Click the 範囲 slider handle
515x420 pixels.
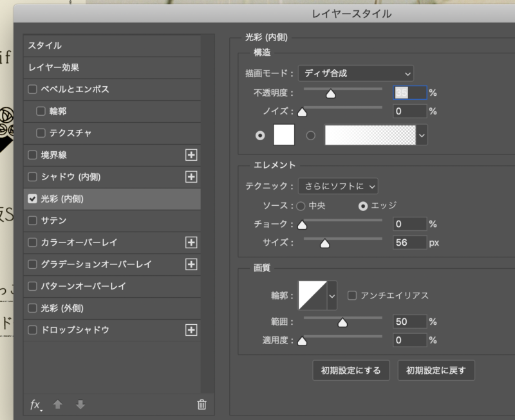point(342,323)
